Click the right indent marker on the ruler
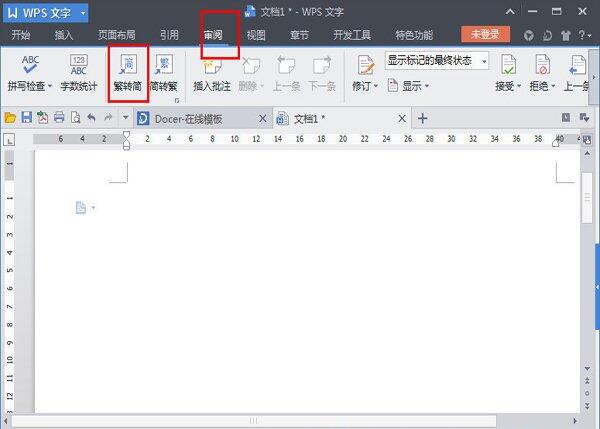 pyautogui.click(x=556, y=144)
